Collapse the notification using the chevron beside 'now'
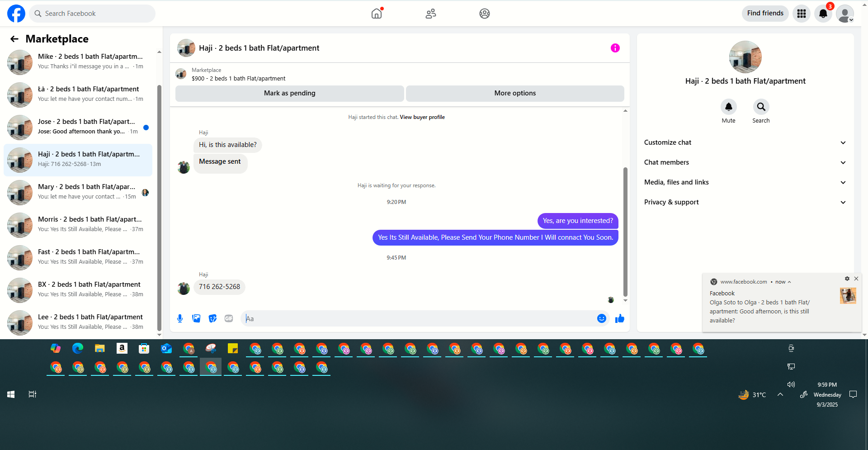This screenshot has width=868, height=450. click(789, 282)
